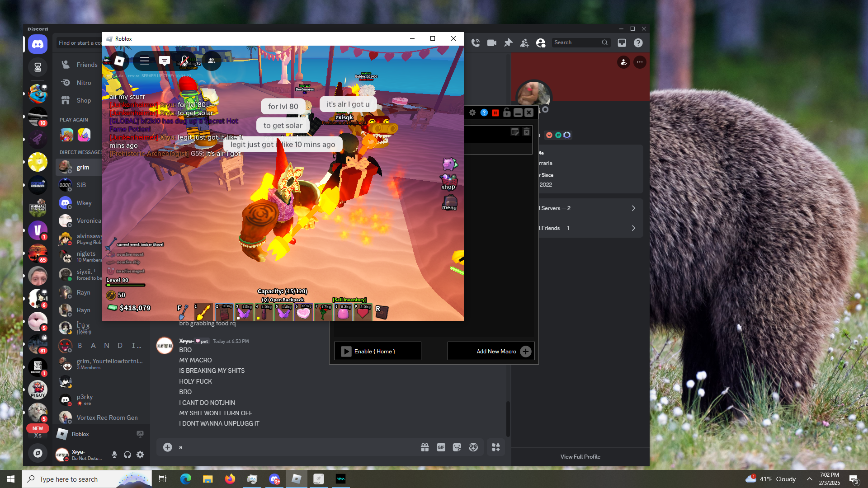Open the Nitro tab

pos(79,83)
